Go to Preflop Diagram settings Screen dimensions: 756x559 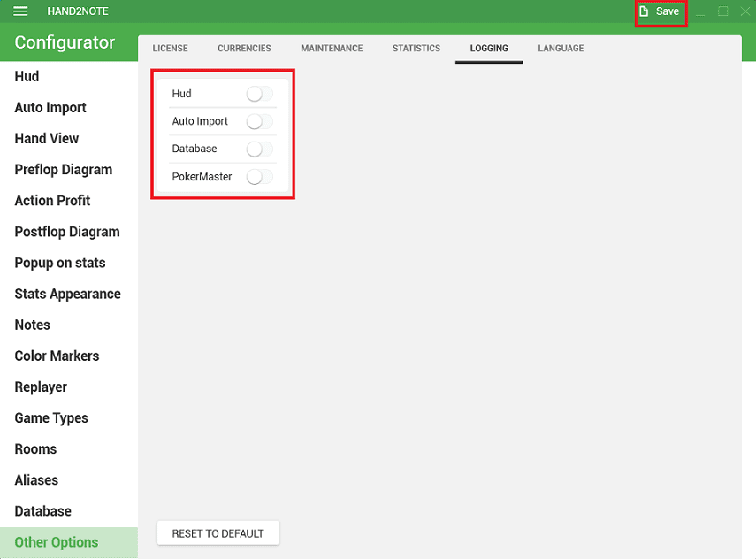pyautogui.click(x=69, y=170)
